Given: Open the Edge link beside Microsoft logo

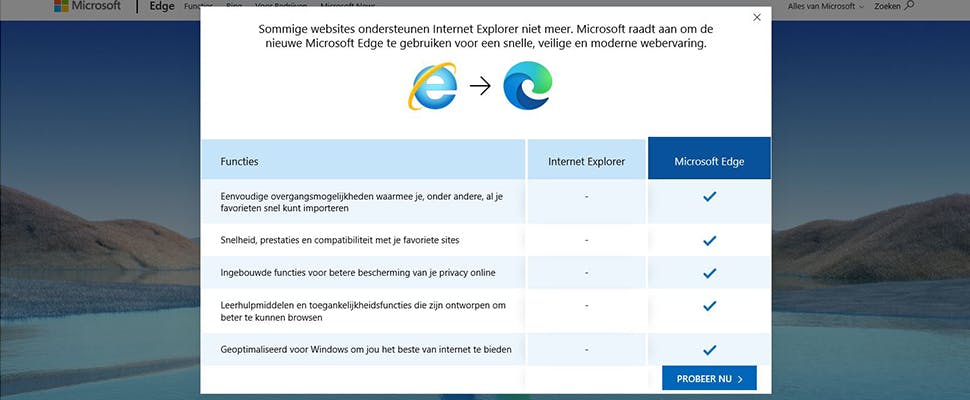Looking at the screenshot, I should [161, 6].
